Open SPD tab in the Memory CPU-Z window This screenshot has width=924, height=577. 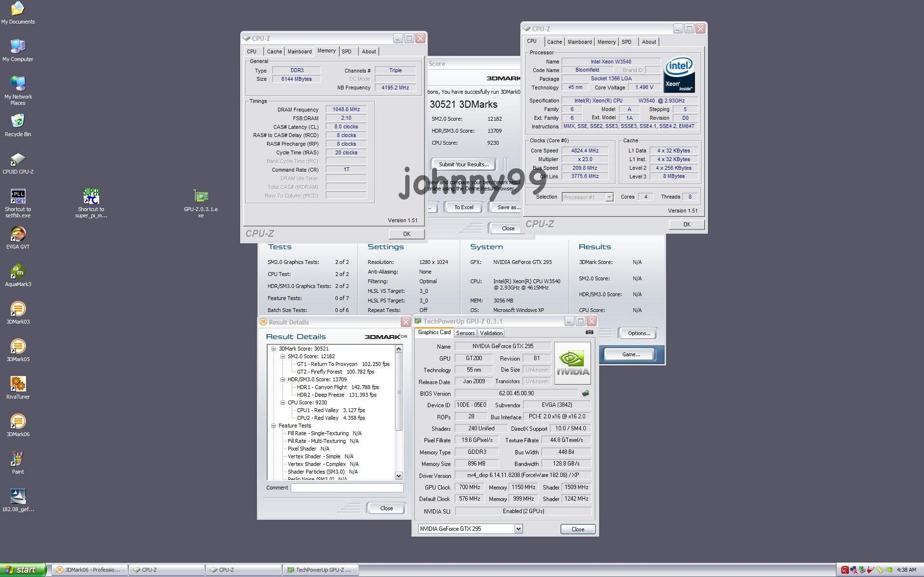click(347, 52)
